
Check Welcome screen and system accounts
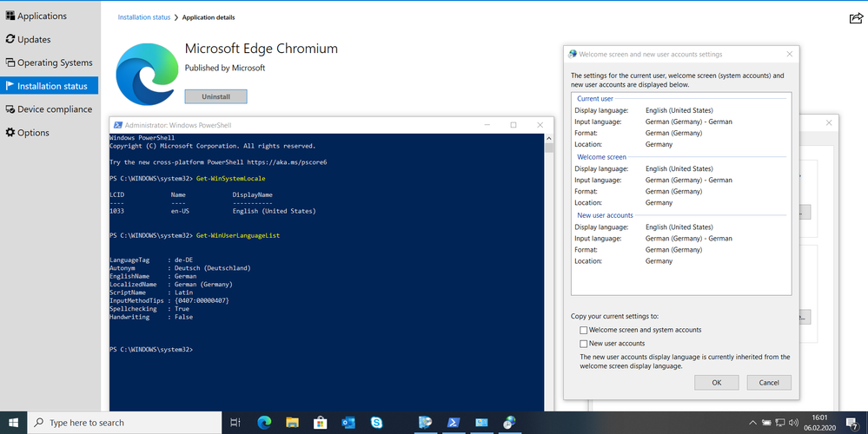coord(584,330)
